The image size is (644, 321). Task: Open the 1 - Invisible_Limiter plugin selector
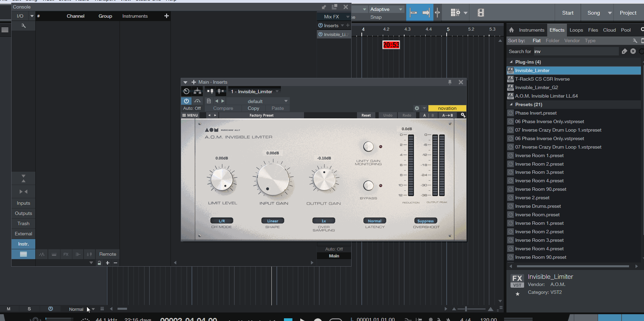(x=255, y=91)
